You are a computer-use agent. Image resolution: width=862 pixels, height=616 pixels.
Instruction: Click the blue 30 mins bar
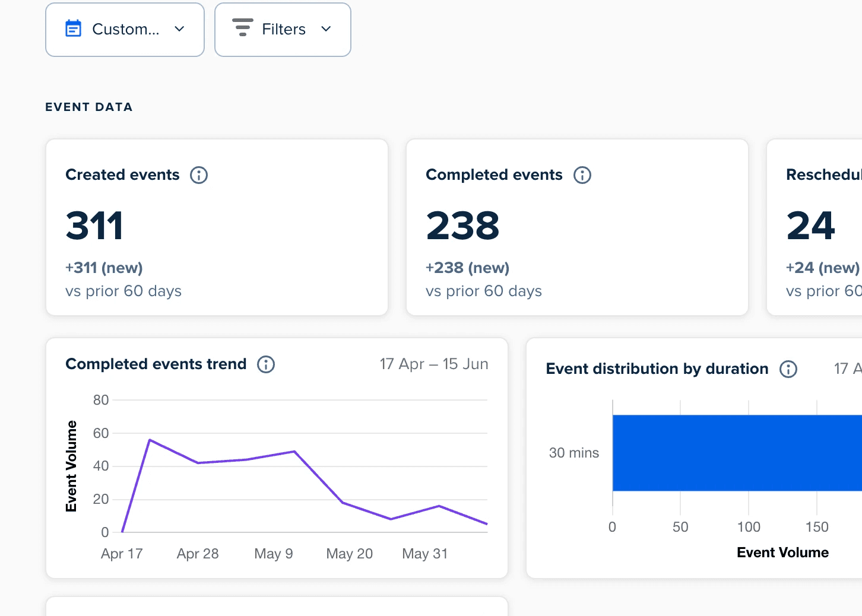click(737, 453)
